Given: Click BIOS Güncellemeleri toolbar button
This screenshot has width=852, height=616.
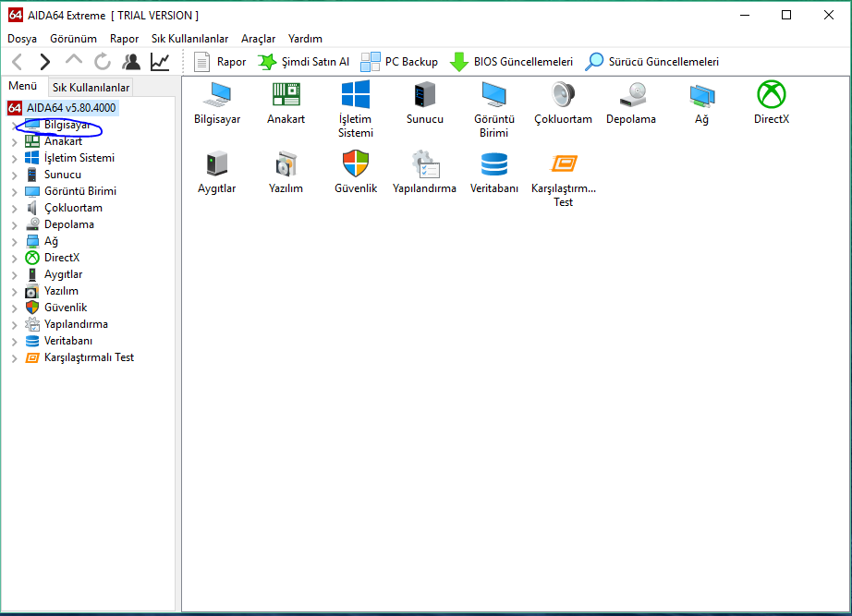Looking at the screenshot, I should point(512,62).
